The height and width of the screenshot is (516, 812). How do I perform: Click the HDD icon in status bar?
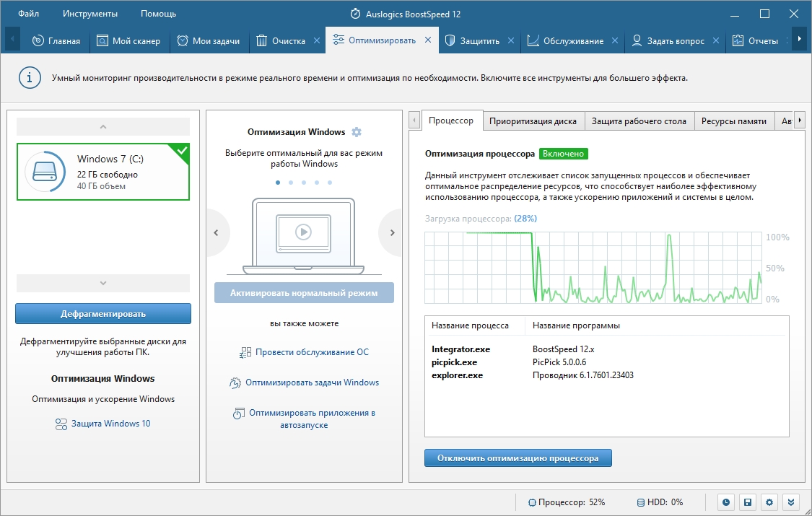[642, 502]
